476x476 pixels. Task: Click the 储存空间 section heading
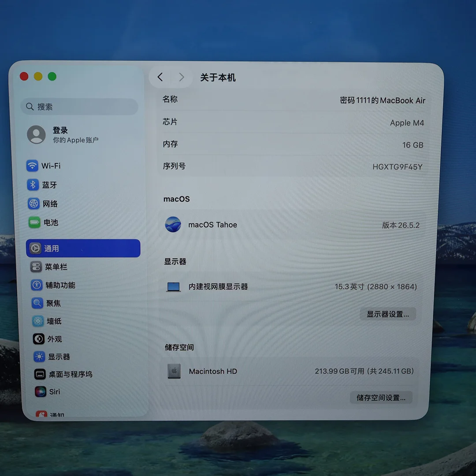(179, 347)
